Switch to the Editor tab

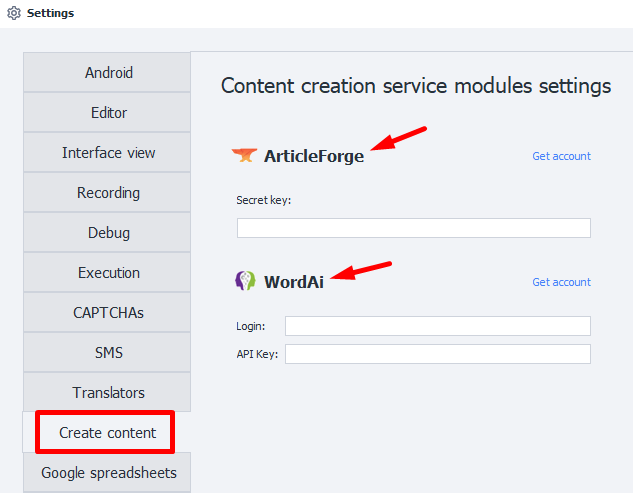108,113
